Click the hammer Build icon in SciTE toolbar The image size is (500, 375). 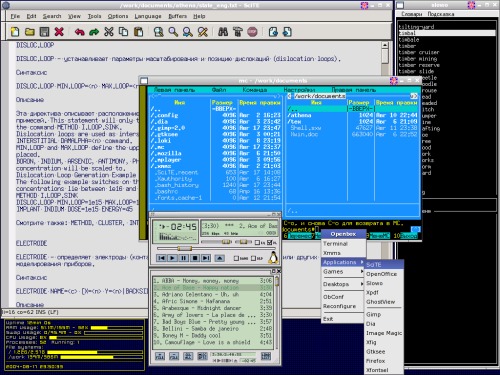[238, 32]
